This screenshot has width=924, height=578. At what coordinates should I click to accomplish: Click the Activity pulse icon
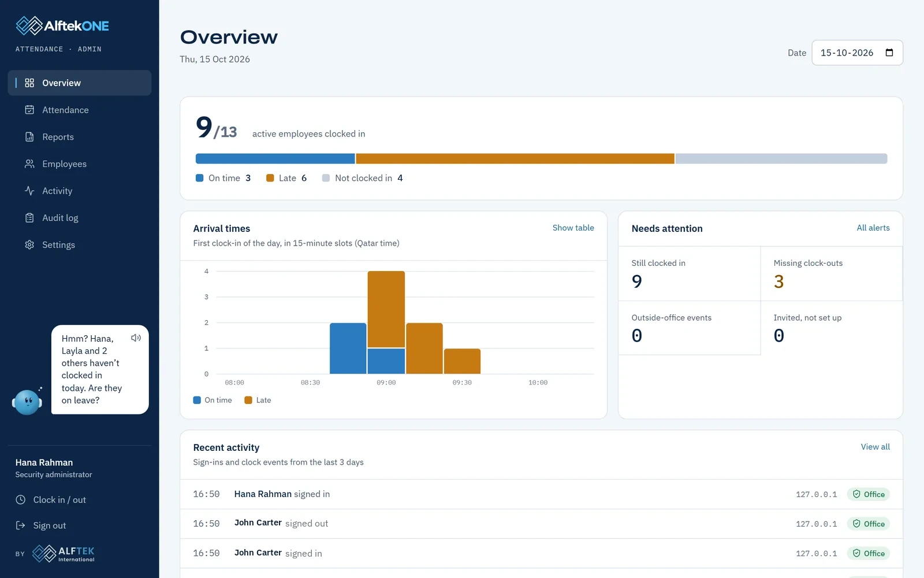click(x=29, y=191)
